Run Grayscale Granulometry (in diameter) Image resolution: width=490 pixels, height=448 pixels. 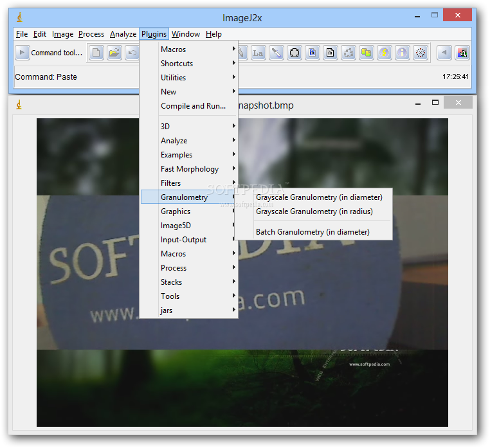click(x=313, y=197)
